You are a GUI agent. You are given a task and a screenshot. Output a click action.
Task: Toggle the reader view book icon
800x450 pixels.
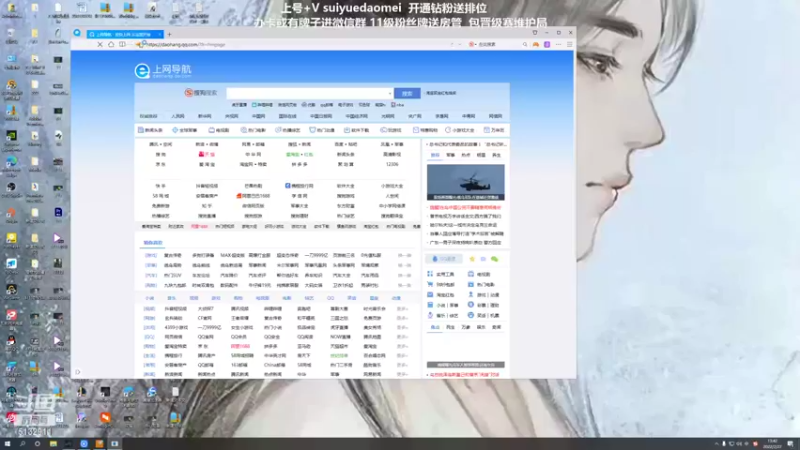[122, 44]
